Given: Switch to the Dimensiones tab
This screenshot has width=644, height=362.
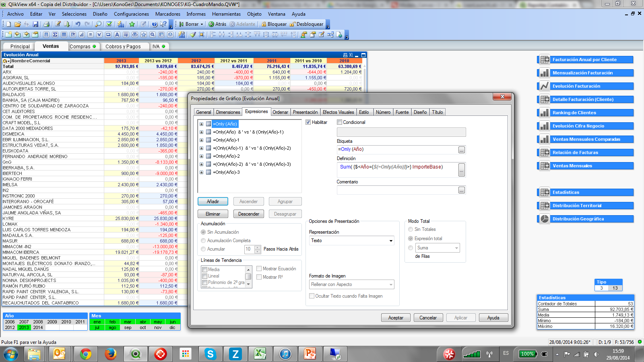Looking at the screenshot, I should click(228, 112).
